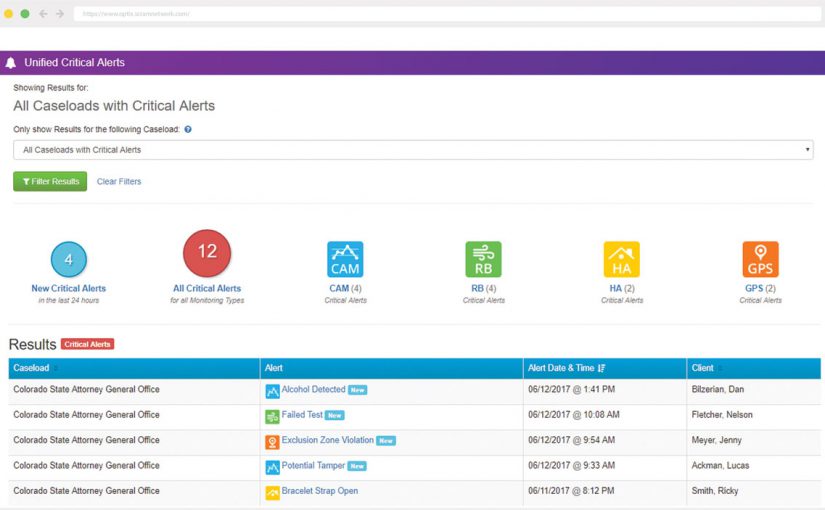Open the Alcohol Detected alert
This screenshot has height=510, width=825.
pyautogui.click(x=314, y=389)
